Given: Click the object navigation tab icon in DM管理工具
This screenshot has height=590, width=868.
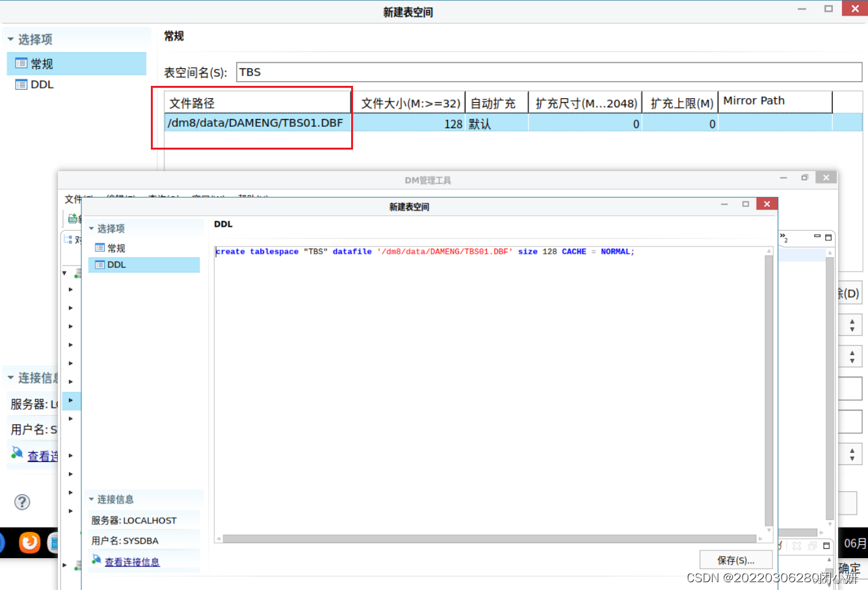Looking at the screenshot, I should 68,239.
